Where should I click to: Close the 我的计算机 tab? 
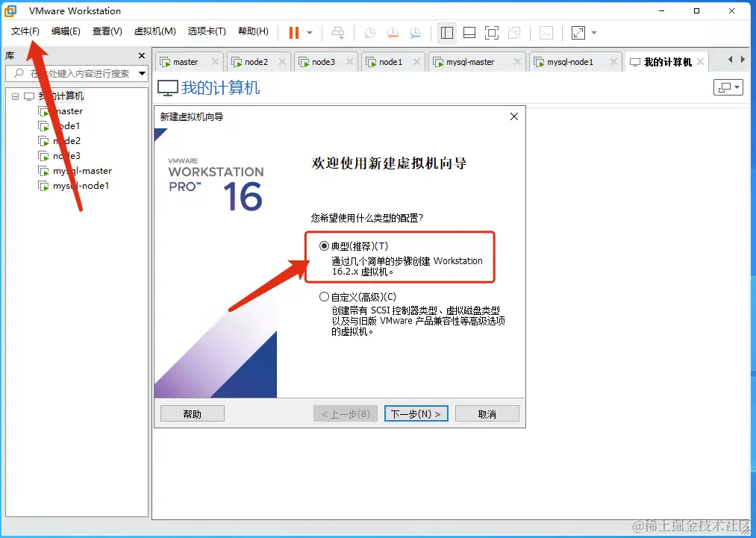point(701,62)
